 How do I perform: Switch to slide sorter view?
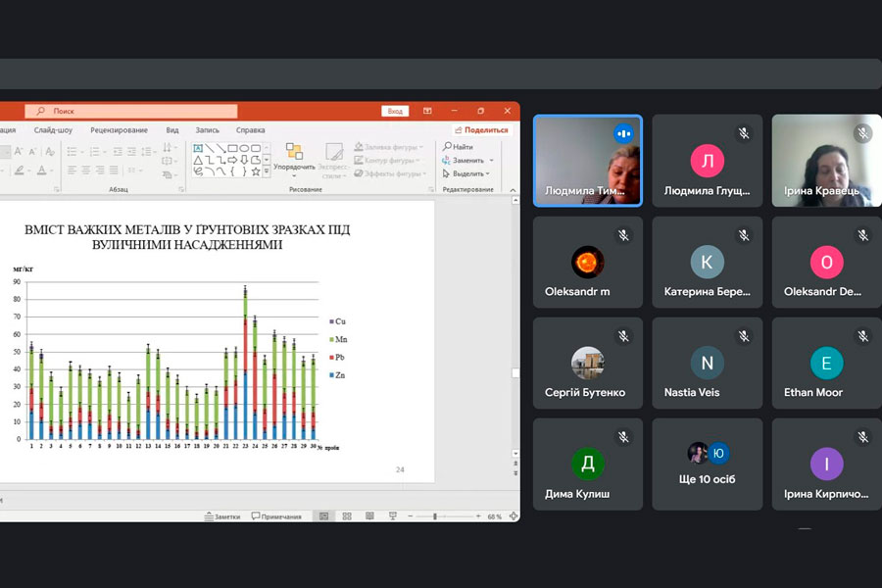pyautogui.click(x=347, y=516)
